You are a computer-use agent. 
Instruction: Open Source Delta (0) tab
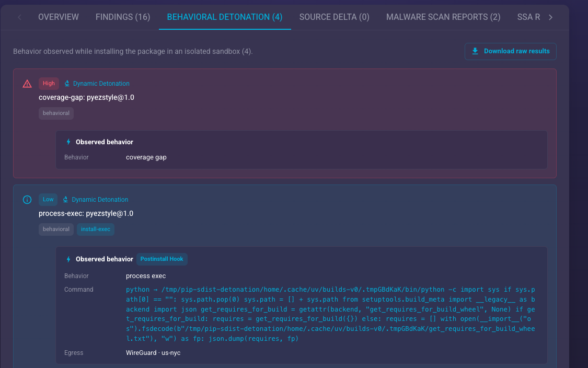(334, 17)
